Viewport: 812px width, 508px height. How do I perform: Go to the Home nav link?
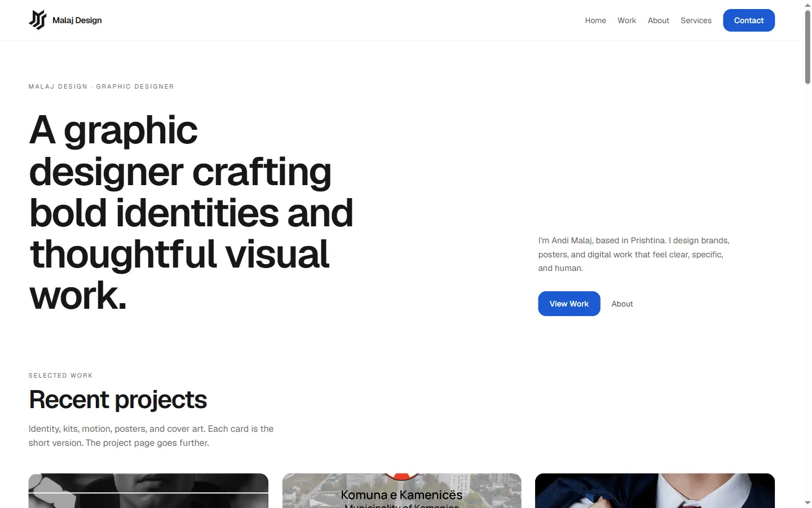tap(595, 20)
